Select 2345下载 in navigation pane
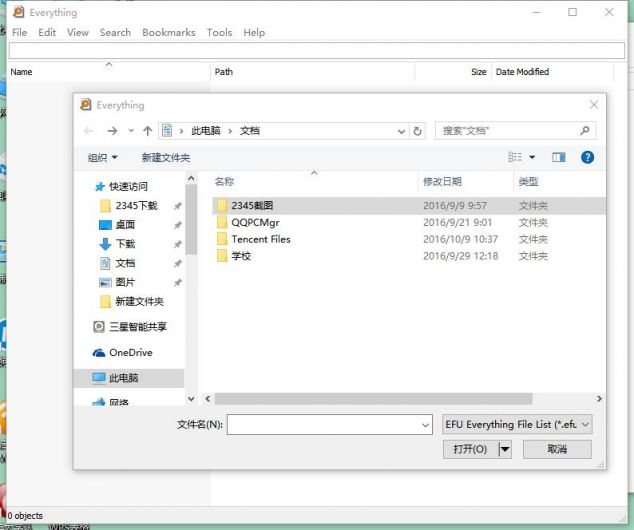The height and width of the screenshot is (530, 634). 129,206
